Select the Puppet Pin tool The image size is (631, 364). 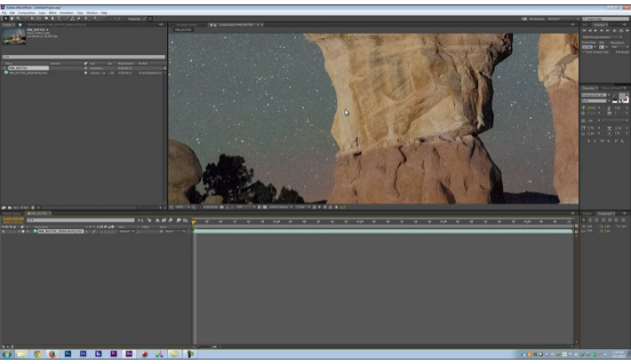[95, 19]
